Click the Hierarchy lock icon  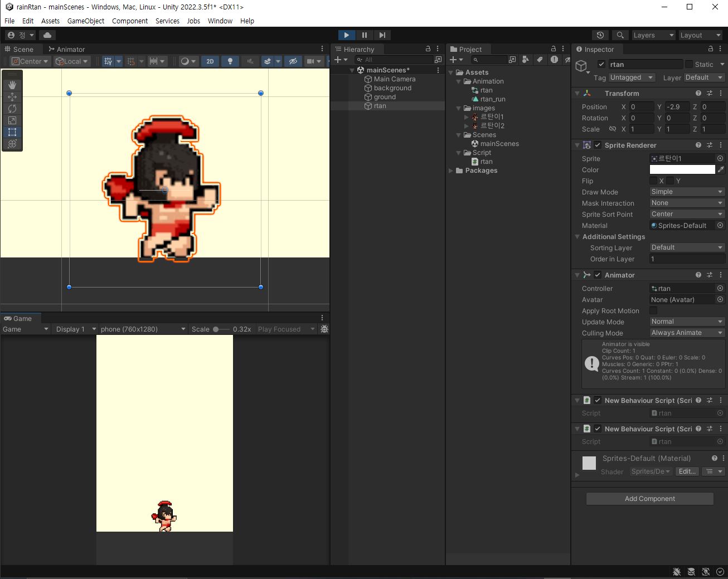point(428,49)
